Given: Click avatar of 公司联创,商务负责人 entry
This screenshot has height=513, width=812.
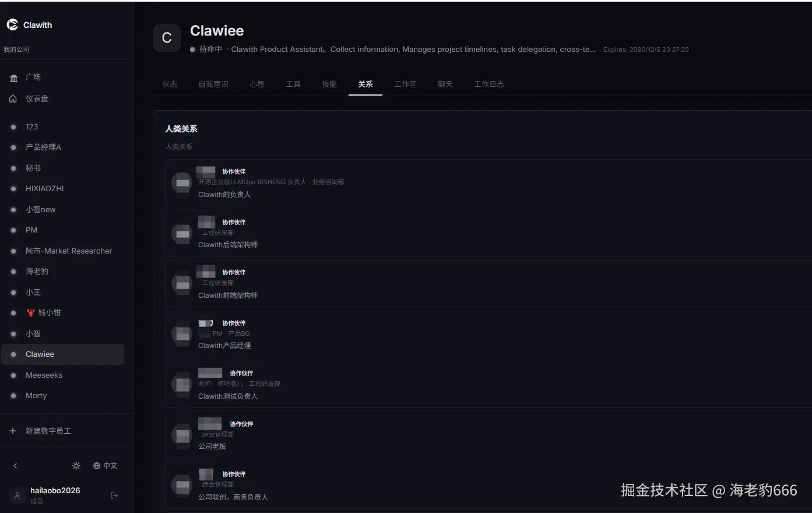Looking at the screenshot, I should [182, 485].
